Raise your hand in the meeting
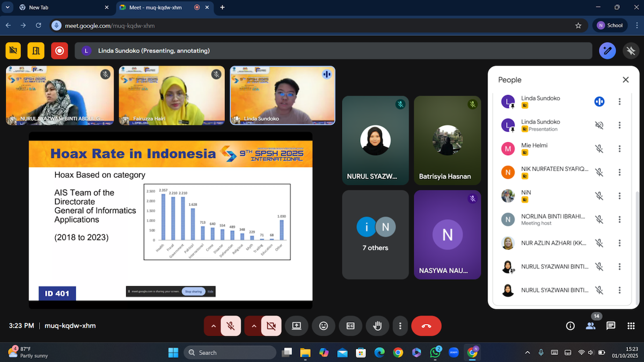Viewport: 644px width, 362px height. pyautogui.click(x=377, y=325)
